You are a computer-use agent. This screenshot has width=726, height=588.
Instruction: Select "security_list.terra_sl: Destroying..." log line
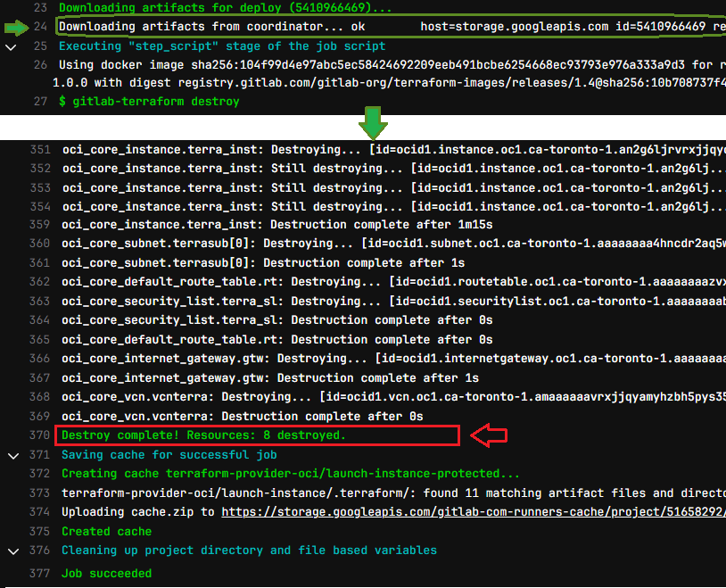(x=394, y=302)
